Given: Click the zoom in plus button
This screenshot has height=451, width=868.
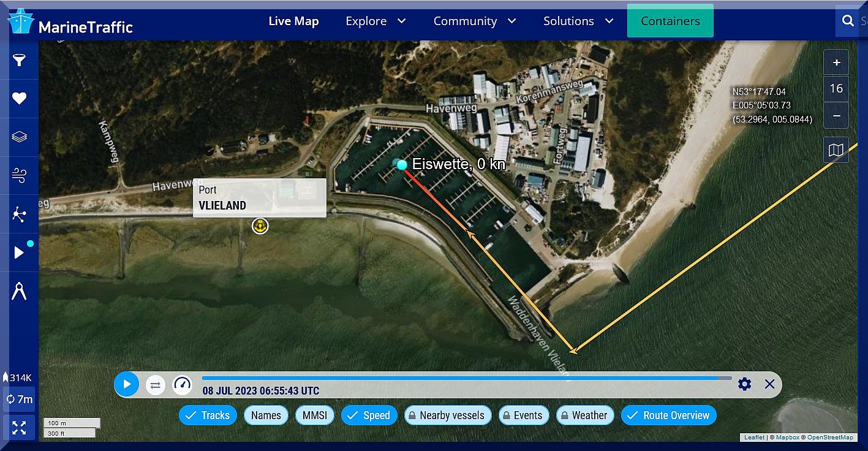Looking at the screenshot, I should tap(836, 63).
